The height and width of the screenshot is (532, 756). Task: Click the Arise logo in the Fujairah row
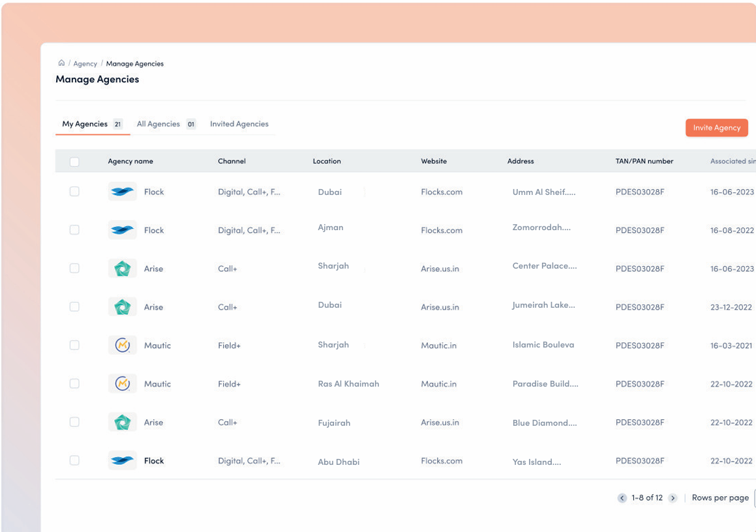click(123, 422)
